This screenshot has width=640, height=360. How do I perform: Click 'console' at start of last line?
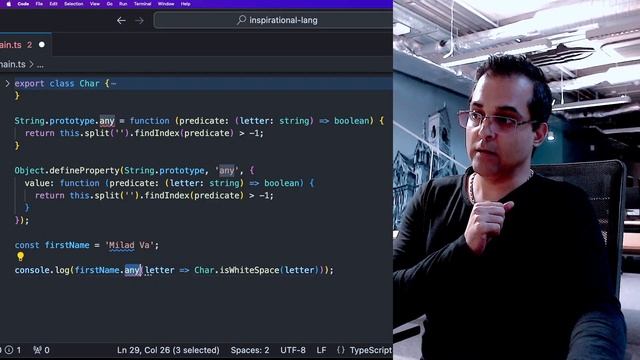pyautogui.click(x=32, y=270)
